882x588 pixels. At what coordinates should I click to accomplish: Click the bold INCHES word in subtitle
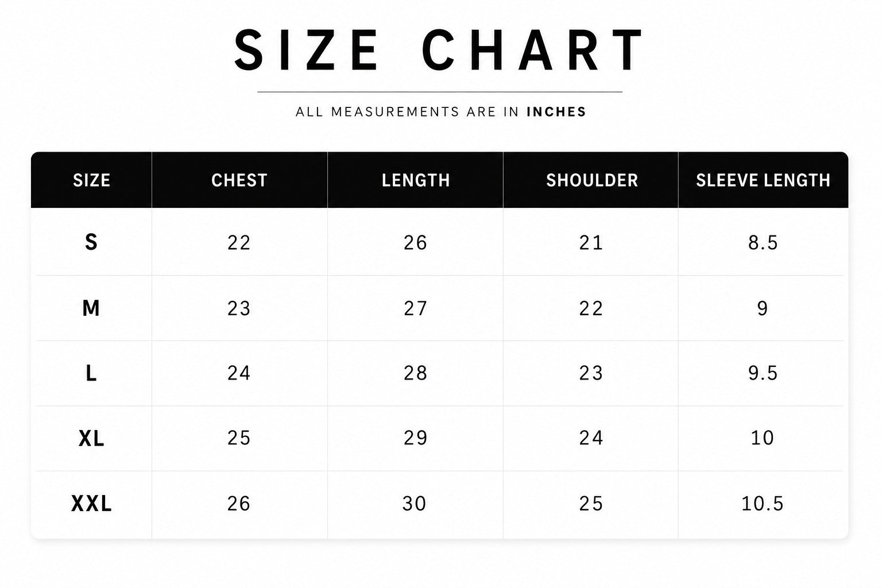click(556, 111)
